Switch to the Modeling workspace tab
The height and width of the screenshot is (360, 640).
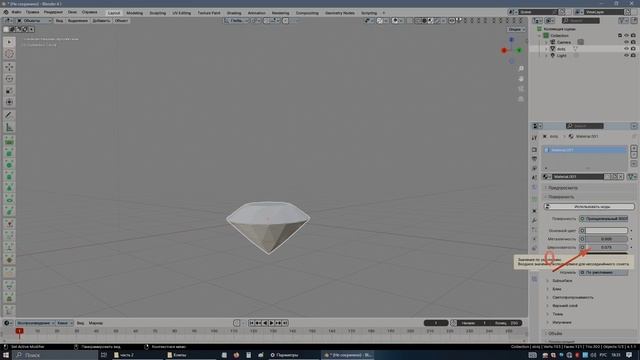coord(134,13)
